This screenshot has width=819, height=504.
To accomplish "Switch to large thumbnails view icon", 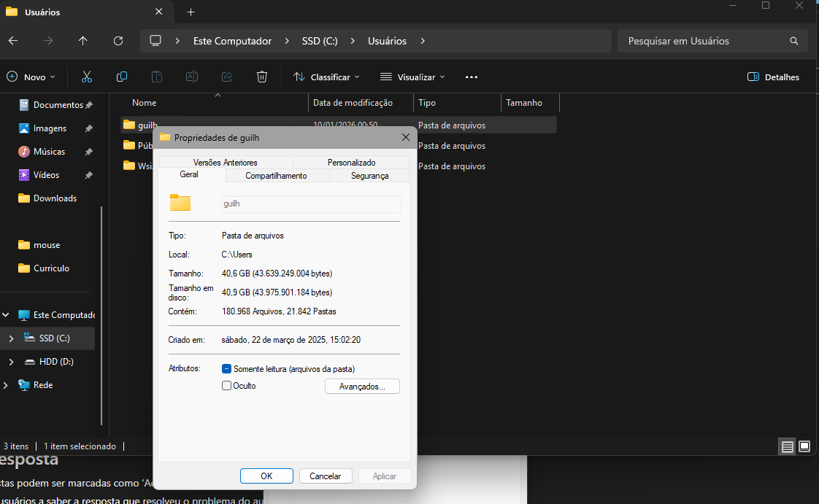I will [x=804, y=446].
